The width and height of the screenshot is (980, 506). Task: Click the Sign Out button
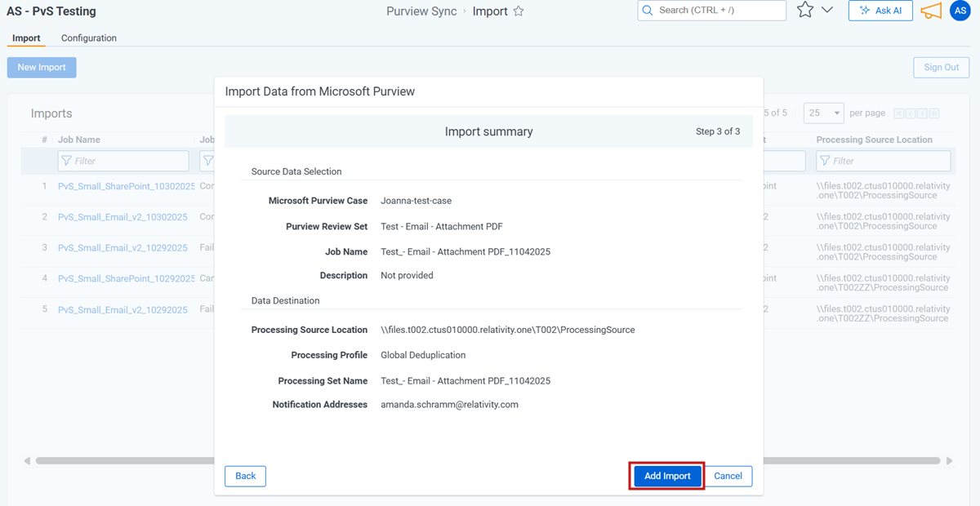[x=941, y=68]
